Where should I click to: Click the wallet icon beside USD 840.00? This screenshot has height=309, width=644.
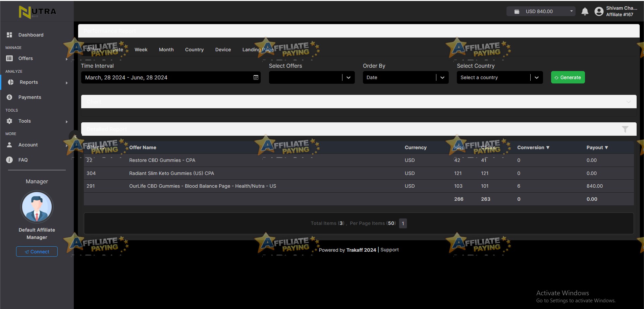tap(517, 11)
